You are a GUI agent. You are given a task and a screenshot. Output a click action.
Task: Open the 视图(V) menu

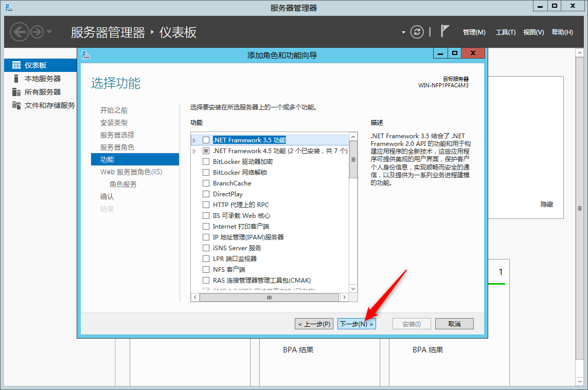pos(533,32)
